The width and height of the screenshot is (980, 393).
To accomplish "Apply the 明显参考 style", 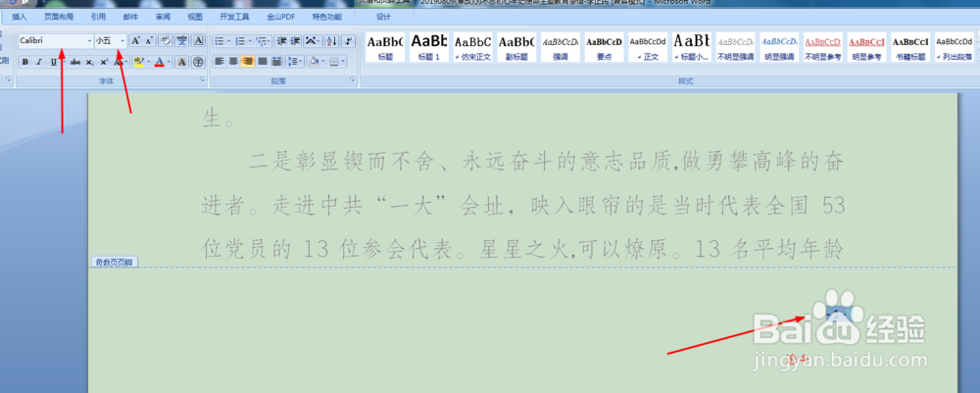I will (866, 47).
